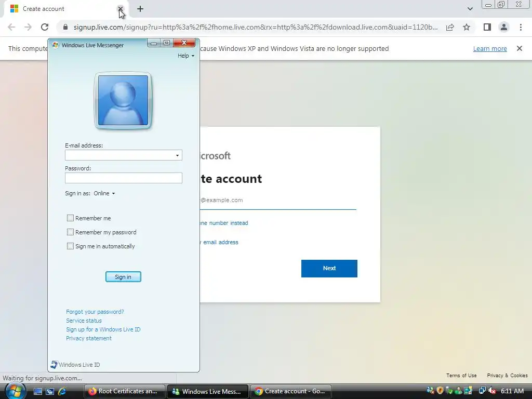Image resolution: width=532 pixels, height=399 pixels.
Task: Click the Create account tab title
Action: coord(44,9)
